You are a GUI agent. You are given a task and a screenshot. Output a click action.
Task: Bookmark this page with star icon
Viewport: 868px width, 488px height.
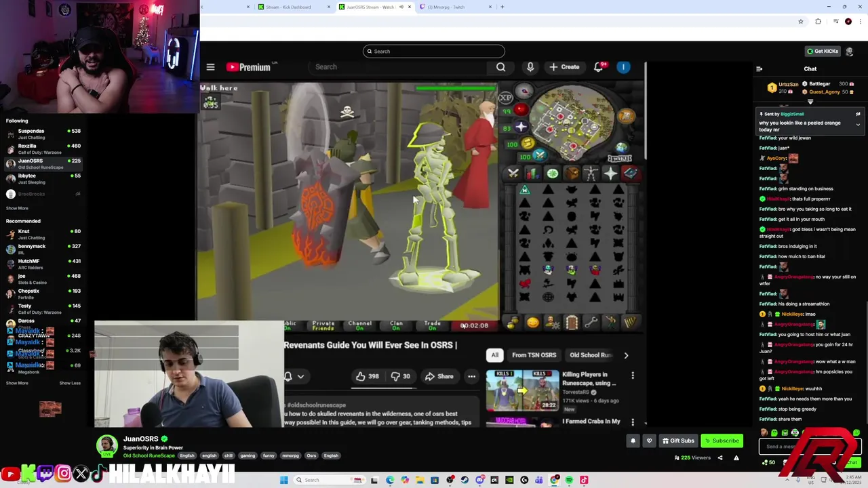(801, 22)
